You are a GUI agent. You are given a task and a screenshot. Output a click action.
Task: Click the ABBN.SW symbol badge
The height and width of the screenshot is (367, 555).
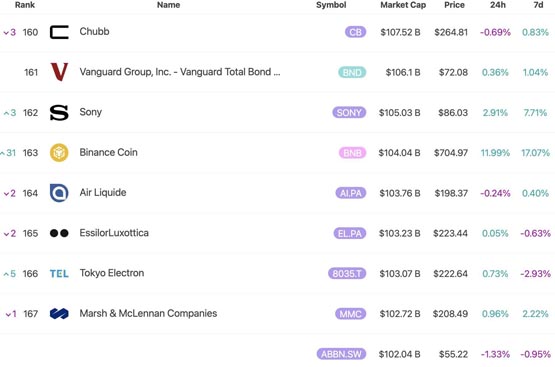[x=342, y=354]
